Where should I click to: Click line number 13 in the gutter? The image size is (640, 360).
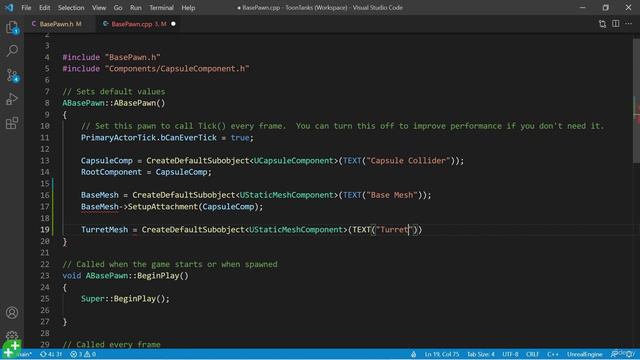(x=45, y=161)
